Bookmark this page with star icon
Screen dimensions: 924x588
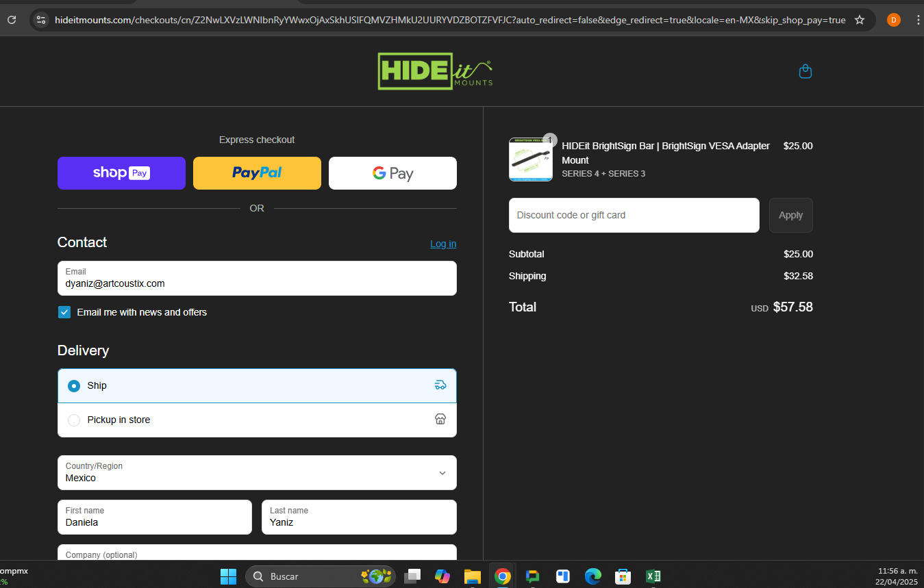click(860, 20)
